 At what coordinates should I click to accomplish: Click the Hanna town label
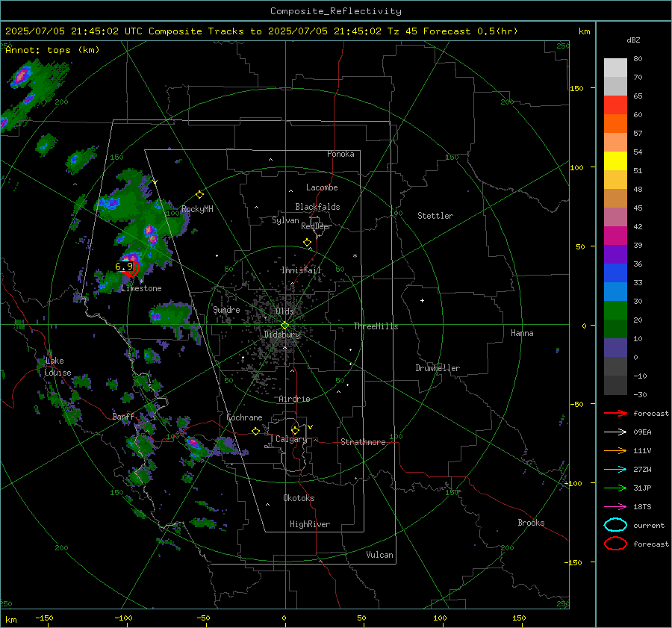click(522, 333)
